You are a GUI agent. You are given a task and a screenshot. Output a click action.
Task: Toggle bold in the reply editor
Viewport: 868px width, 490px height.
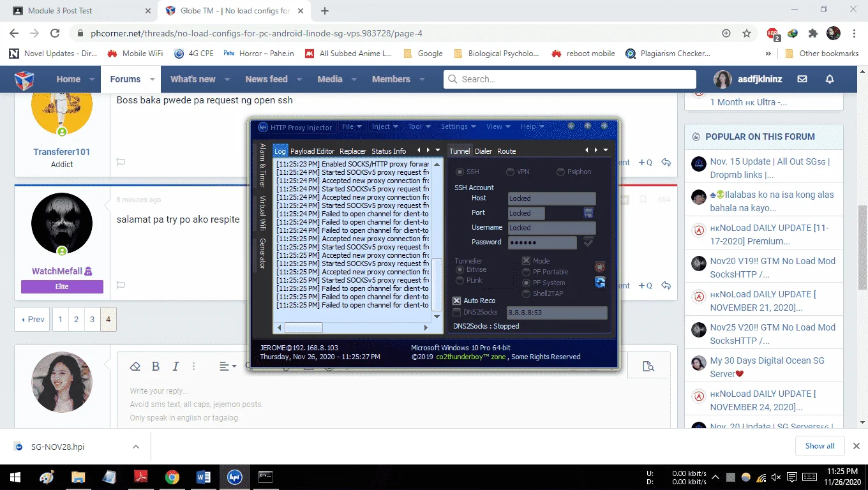pos(155,366)
